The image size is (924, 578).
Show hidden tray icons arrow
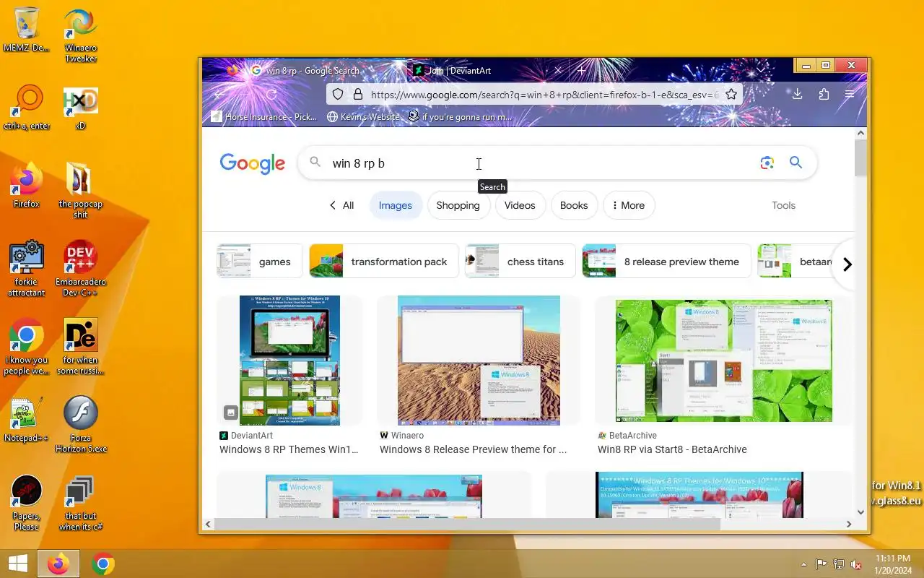pos(803,564)
